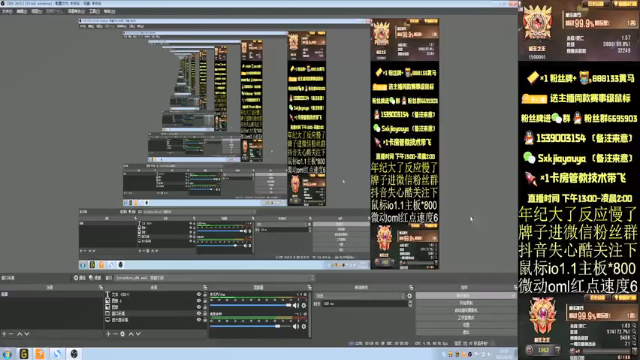The width and height of the screenshot is (640, 360).
Task: Remove the selected source with minus icon
Action: [x=115, y=334]
